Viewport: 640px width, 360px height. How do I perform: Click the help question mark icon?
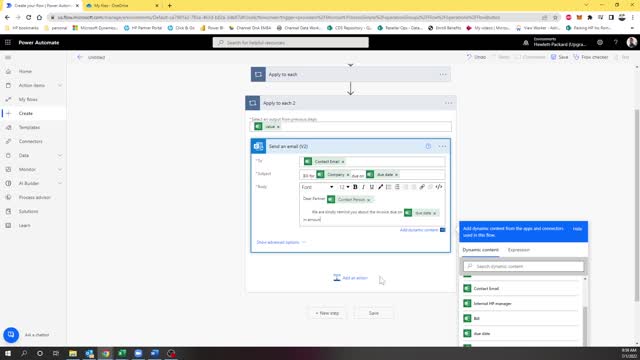(x=616, y=42)
